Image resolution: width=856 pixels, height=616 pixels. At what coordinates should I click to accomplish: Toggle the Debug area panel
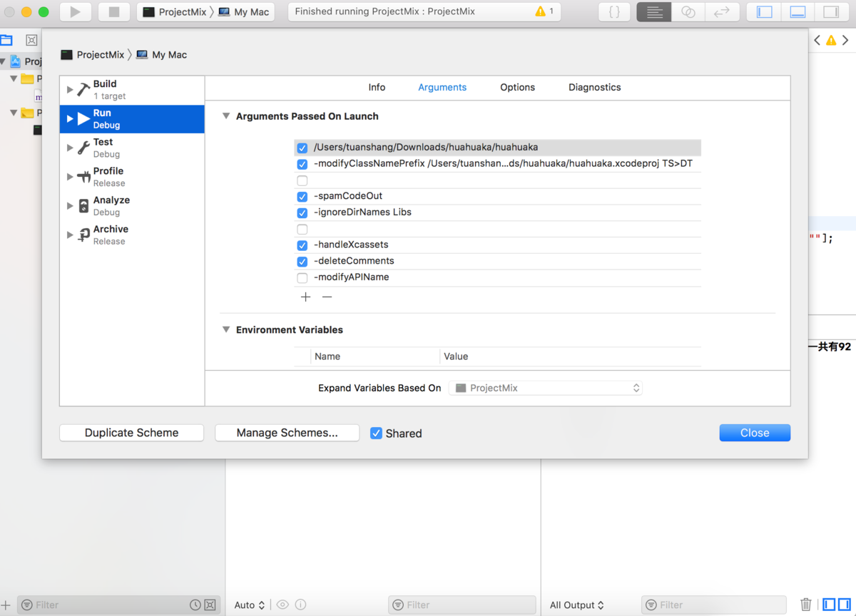click(x=798, y=12)
